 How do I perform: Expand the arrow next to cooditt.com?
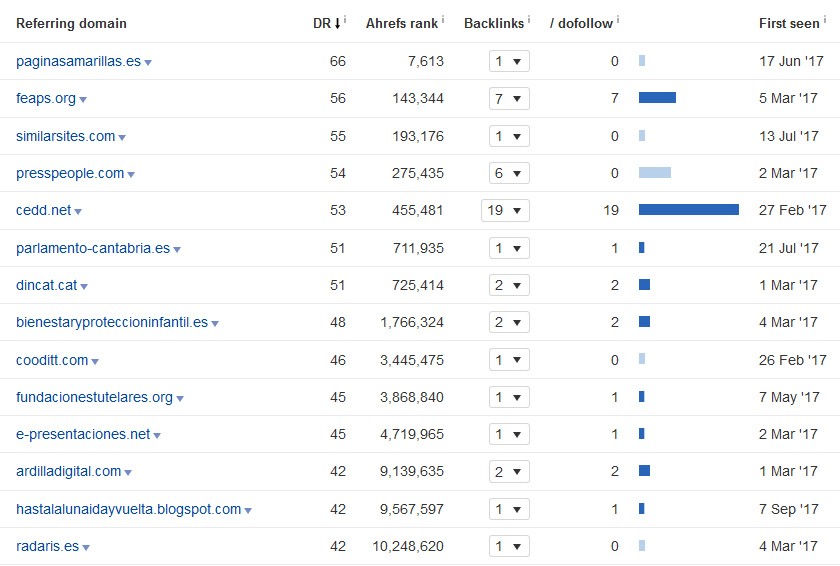pyautogui.click(x=95, y=361)
